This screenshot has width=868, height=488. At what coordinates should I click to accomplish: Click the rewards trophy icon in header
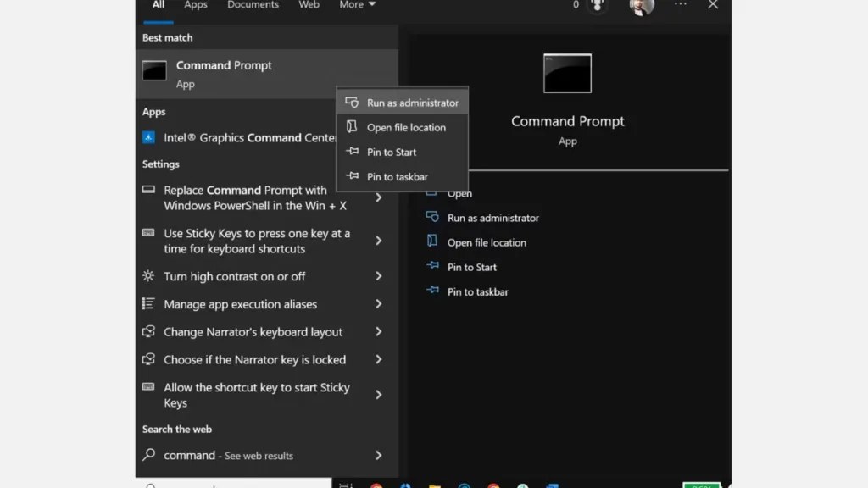tap(597, 5)
